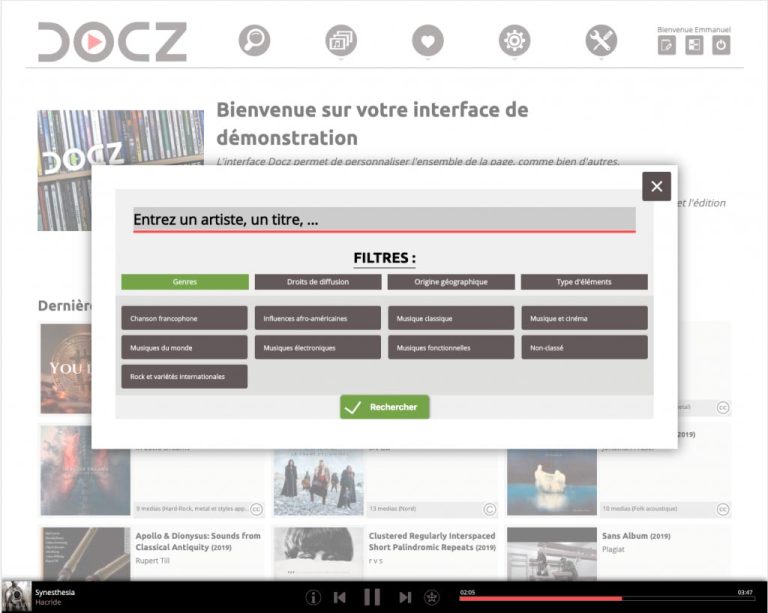Open Clustered Regularly Interspaced Short Palindromic Repeats album
The image size is (768, 613).
point(432,542)
